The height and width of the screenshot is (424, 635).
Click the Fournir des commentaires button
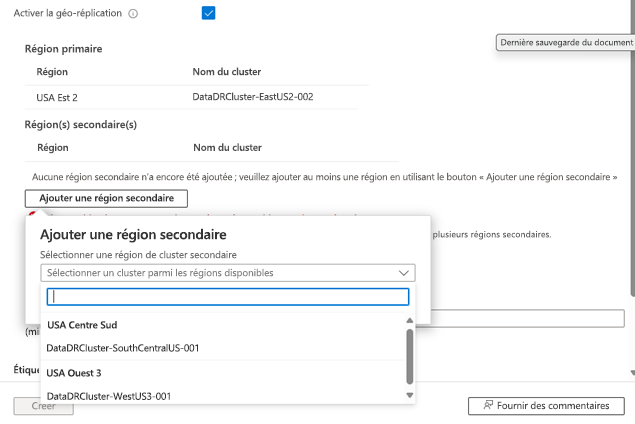point(546,406)
